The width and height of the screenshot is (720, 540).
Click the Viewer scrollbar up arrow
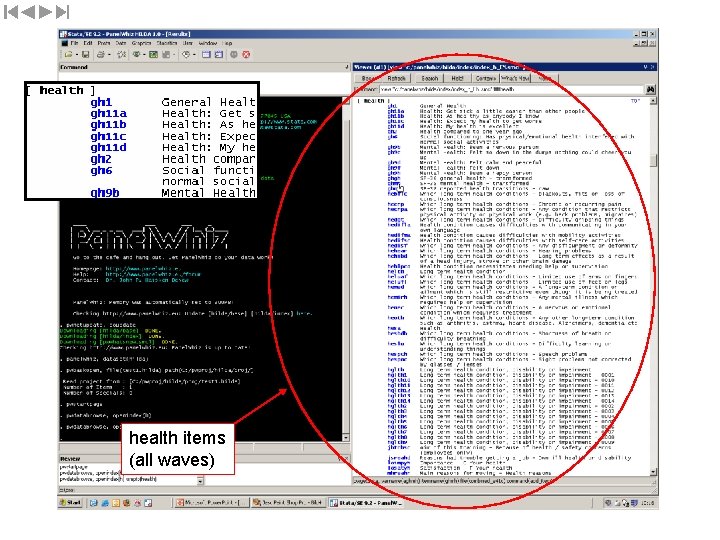point(653,101)
